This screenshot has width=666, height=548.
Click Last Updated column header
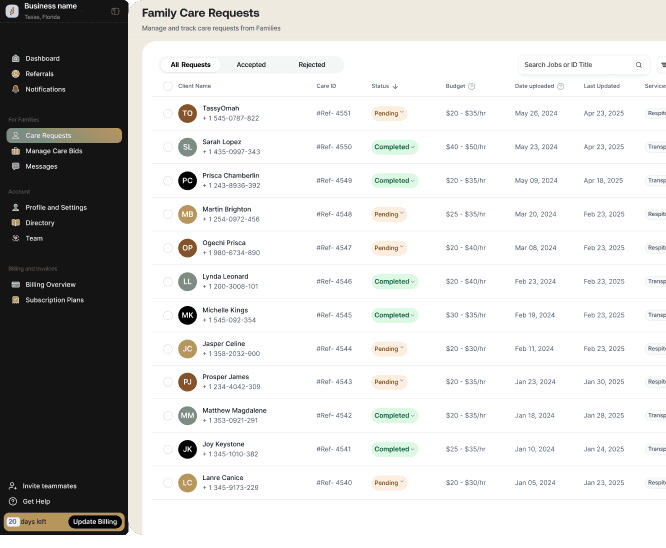pyautogui.click(x=601, y=86)
